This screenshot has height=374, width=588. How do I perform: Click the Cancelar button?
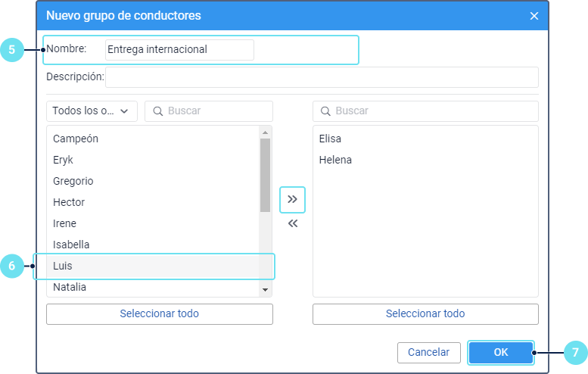click(428, 352)
